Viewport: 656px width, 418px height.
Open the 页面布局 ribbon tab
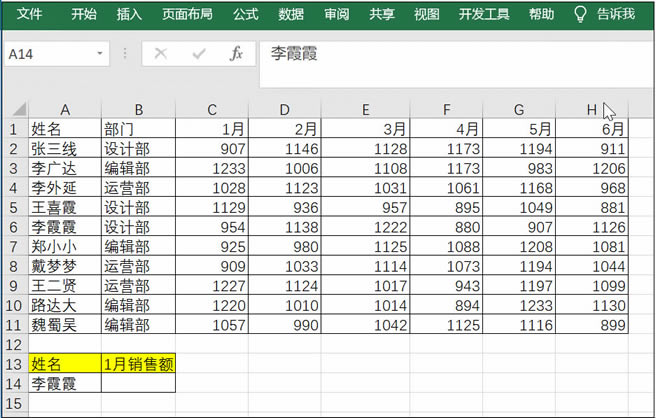pos(187,14)
